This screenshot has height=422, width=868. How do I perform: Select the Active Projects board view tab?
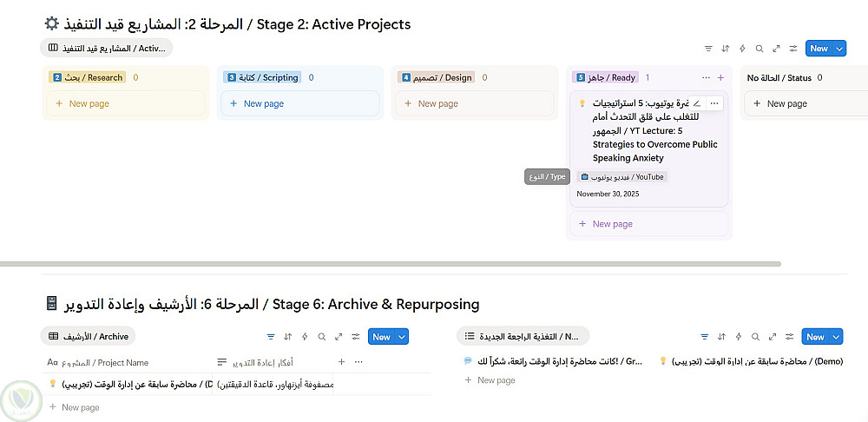[x=107, y=49]
